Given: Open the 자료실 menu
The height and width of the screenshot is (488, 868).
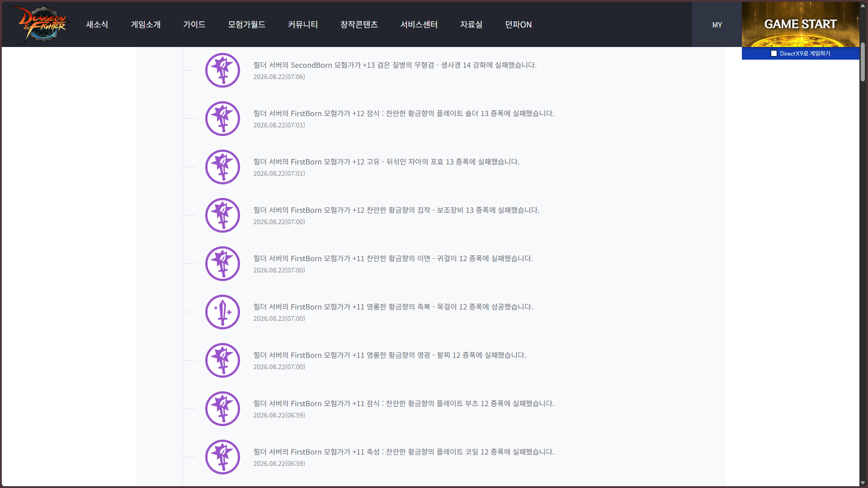Looking at the screenshot, I should [471, 24].
